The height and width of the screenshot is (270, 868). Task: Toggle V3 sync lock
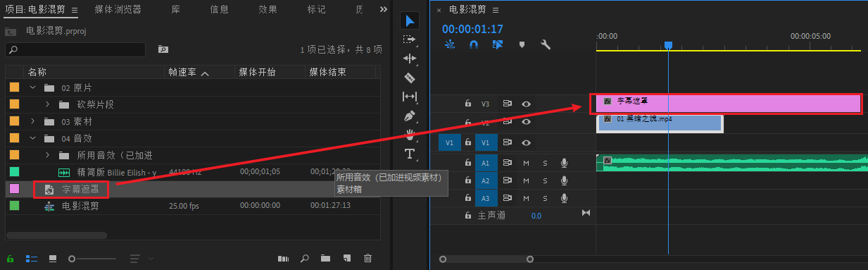507,104
